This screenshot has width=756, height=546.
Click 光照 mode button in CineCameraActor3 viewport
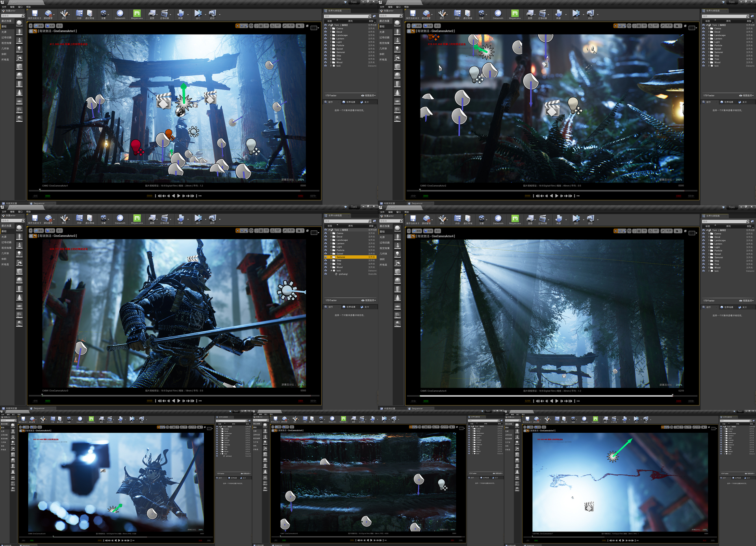(x=50, y=231)
